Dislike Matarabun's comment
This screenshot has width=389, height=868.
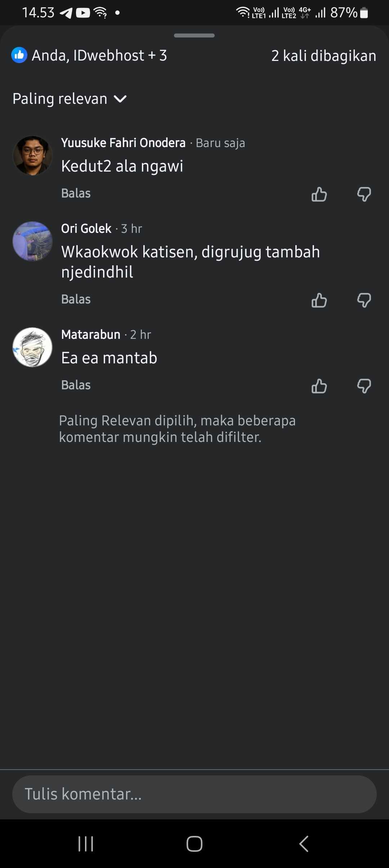tap(364, 386)
